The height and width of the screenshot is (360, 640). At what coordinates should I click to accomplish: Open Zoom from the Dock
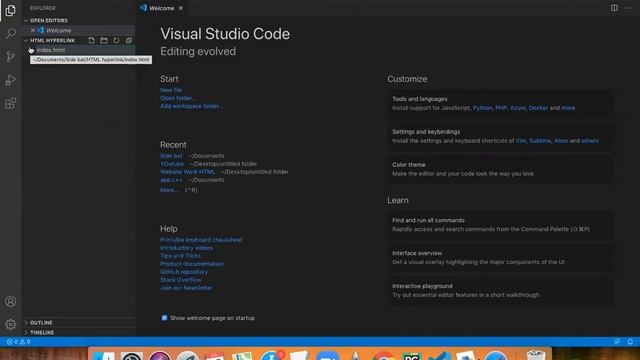(x=327, y=355)
